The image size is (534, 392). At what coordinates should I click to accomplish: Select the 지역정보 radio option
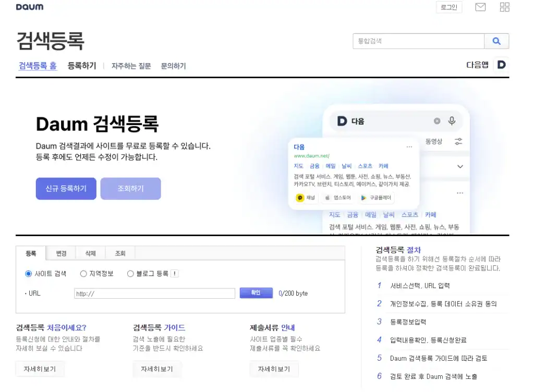[x=83, y=274]
